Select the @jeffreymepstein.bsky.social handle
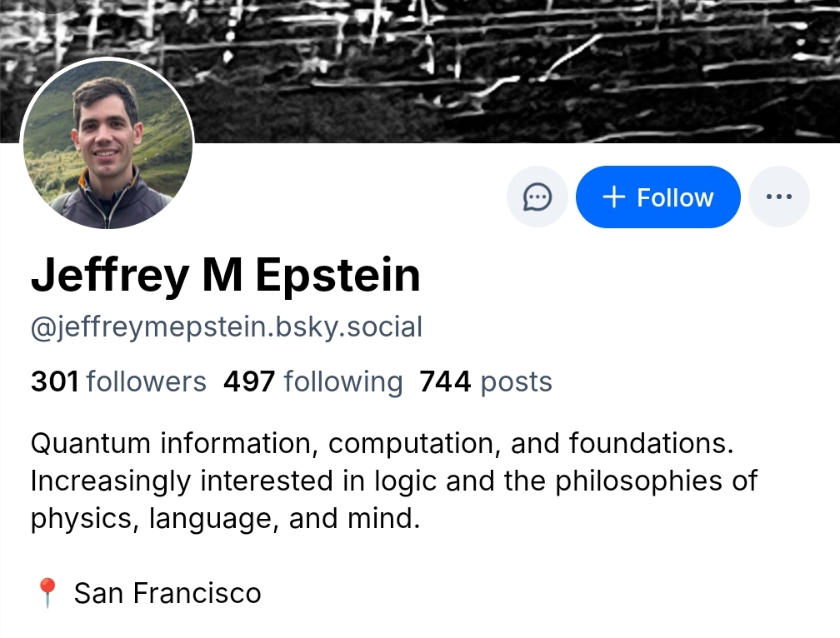The width and height of the screenshot is (840, 638). [x=226, y=327]
